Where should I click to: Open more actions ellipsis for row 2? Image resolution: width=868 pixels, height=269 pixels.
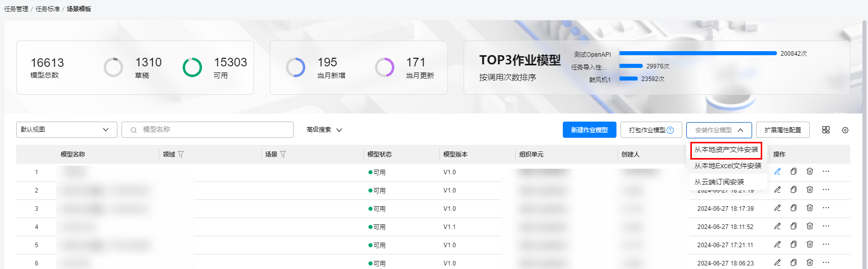click(x=826, y=189)
